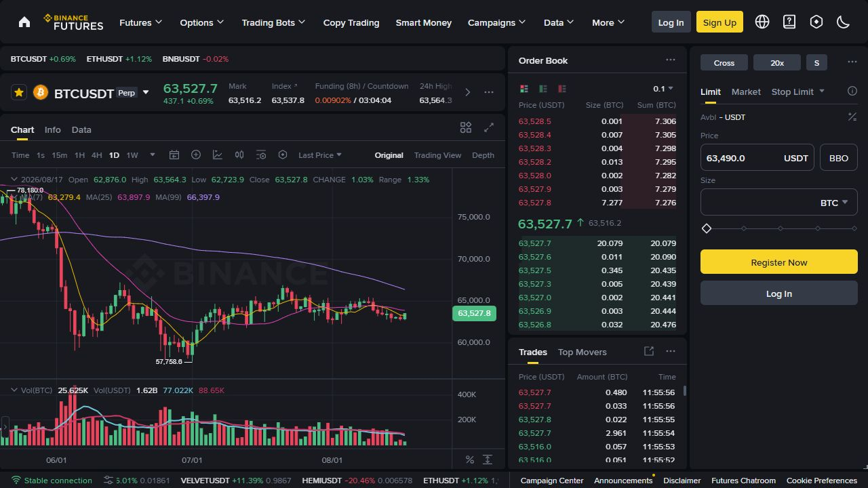868x488 pixels.
Task: Click the Register Now button
Action: pos(779,262)
